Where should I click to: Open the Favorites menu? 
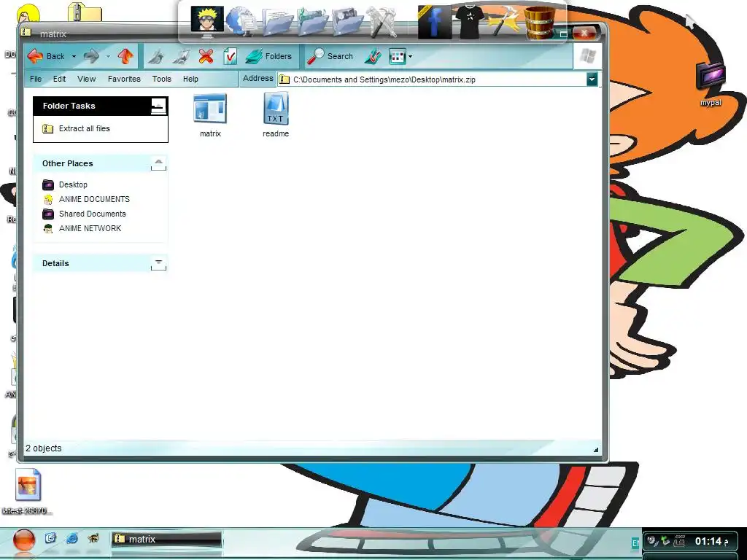click(124, 79)
